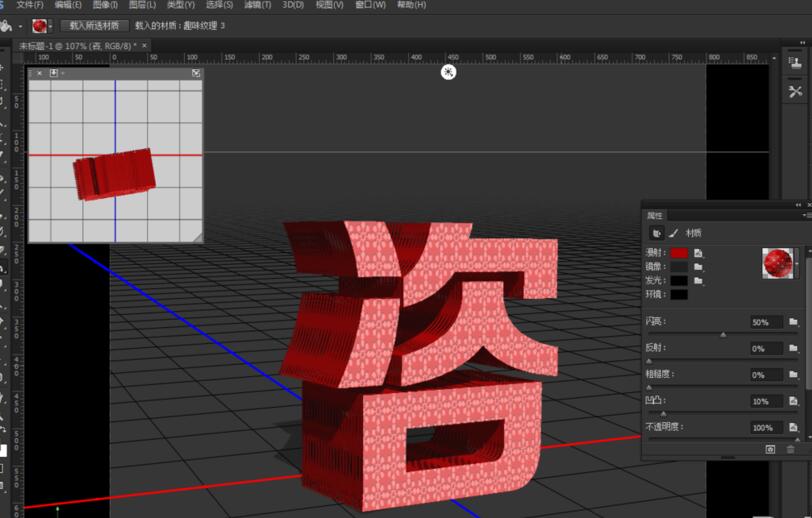Click the 不透明度 opacity value field 100%

[766, 428]
